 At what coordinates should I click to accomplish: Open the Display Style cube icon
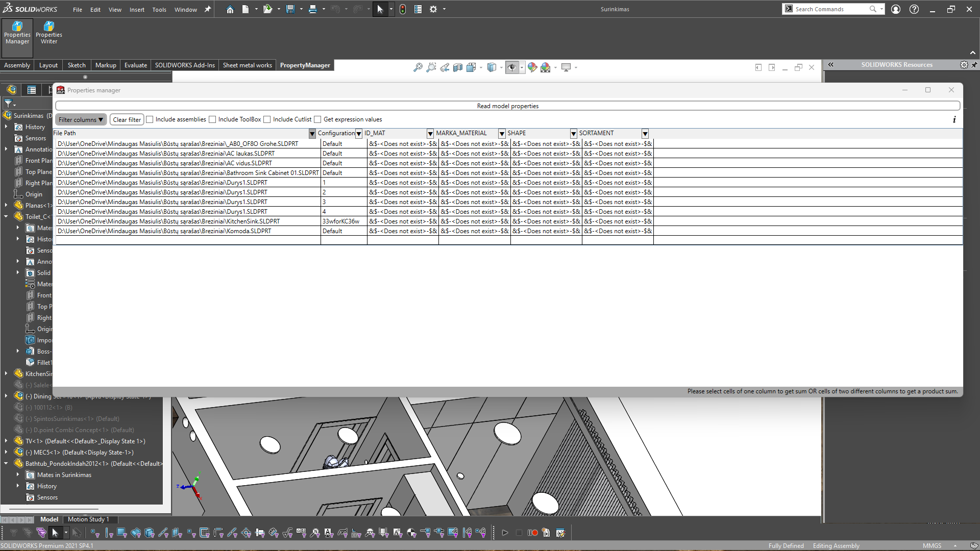(492, 67)
